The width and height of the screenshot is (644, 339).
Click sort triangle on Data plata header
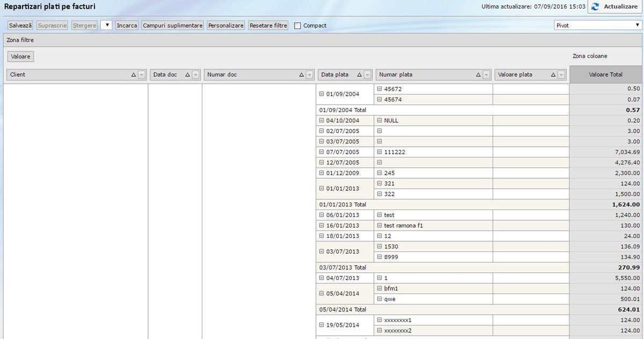click(x=359, y=75)
